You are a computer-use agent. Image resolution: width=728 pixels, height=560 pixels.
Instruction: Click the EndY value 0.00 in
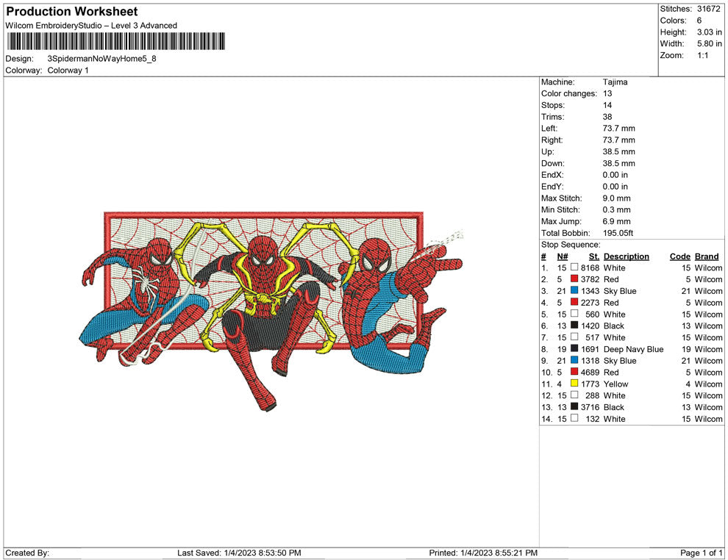point(615,187)
